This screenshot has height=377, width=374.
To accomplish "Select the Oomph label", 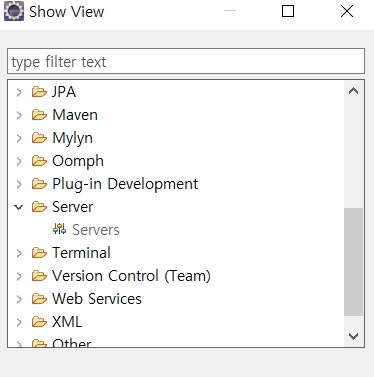I will [78, 161].
